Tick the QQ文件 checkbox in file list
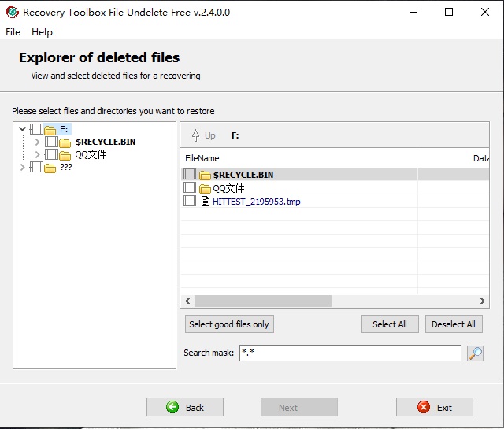 point(190,187)
